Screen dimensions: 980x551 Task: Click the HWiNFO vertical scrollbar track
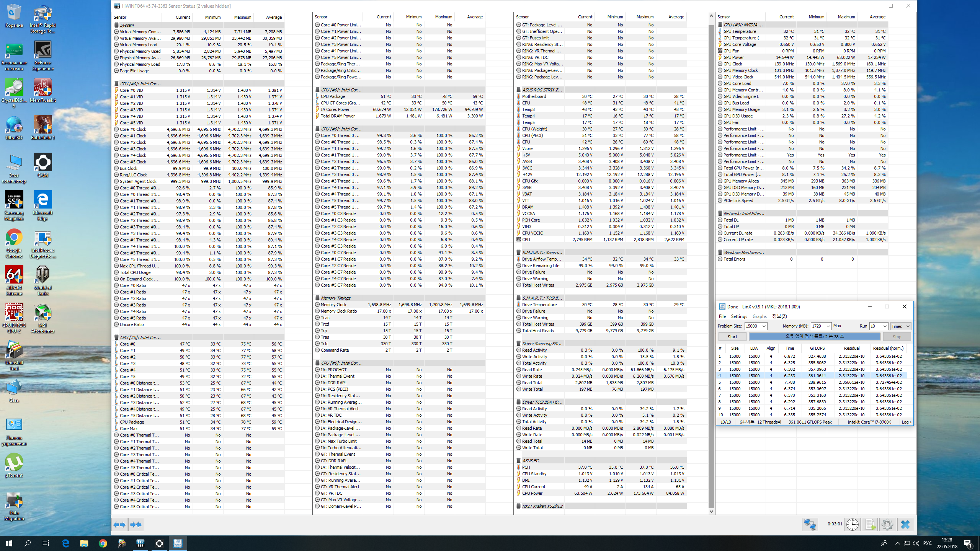click(711, 264)
